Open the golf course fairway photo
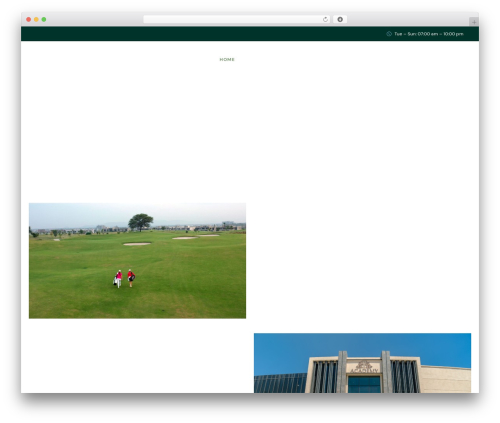Viewport: 500px width, 423px height. [x=137, y=261]
